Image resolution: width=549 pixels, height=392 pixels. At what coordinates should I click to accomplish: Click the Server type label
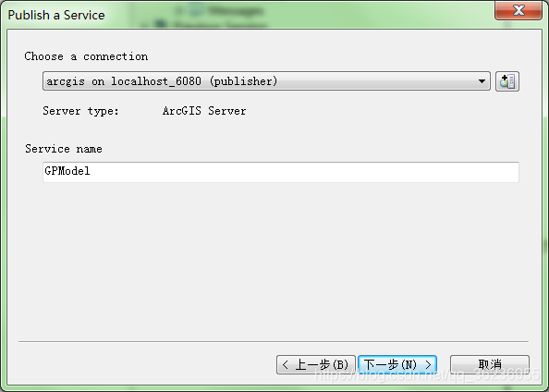coord(81,111)
